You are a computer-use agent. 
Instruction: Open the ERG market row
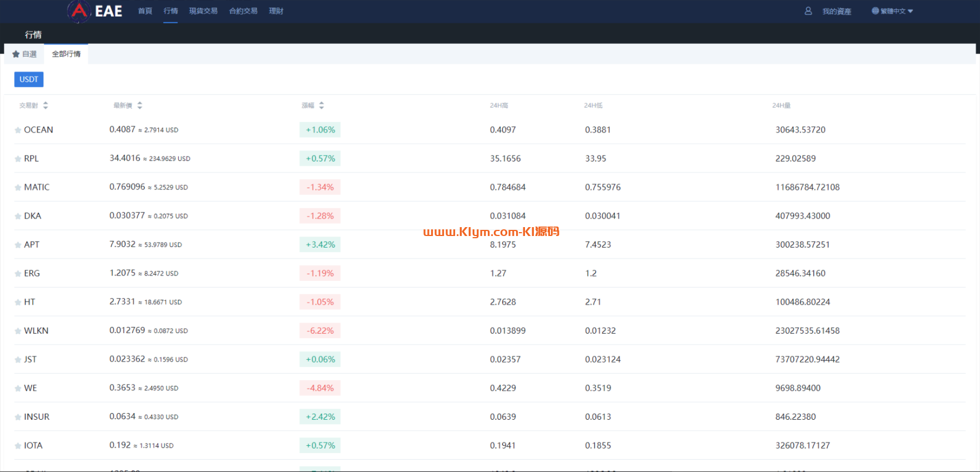click(x=32, y=273)
